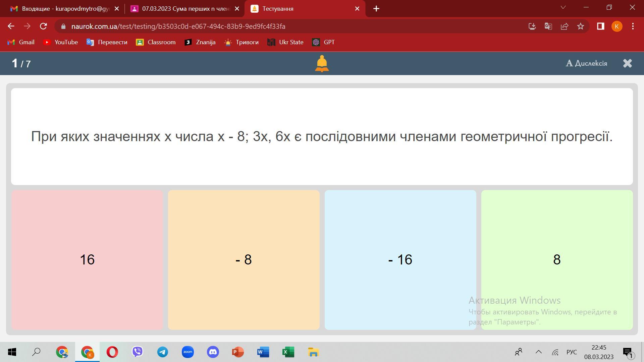Select the pink answer 16

point(87,260)
